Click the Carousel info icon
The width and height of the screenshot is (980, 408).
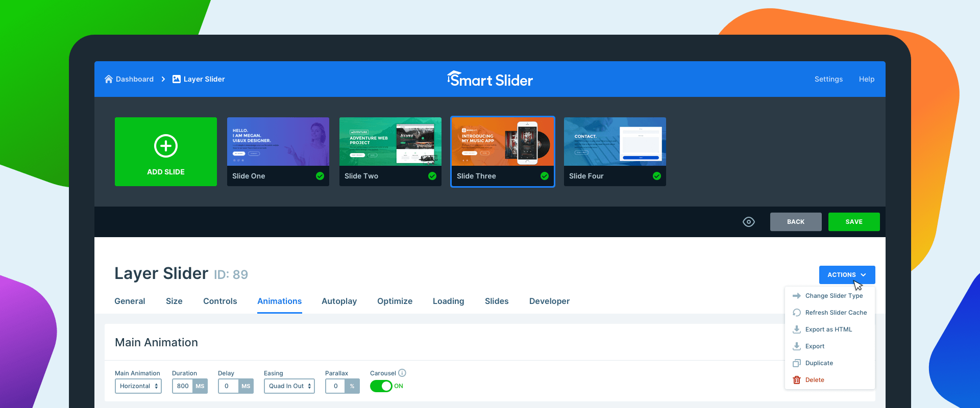pyautogui.click(x=402, y=373)
